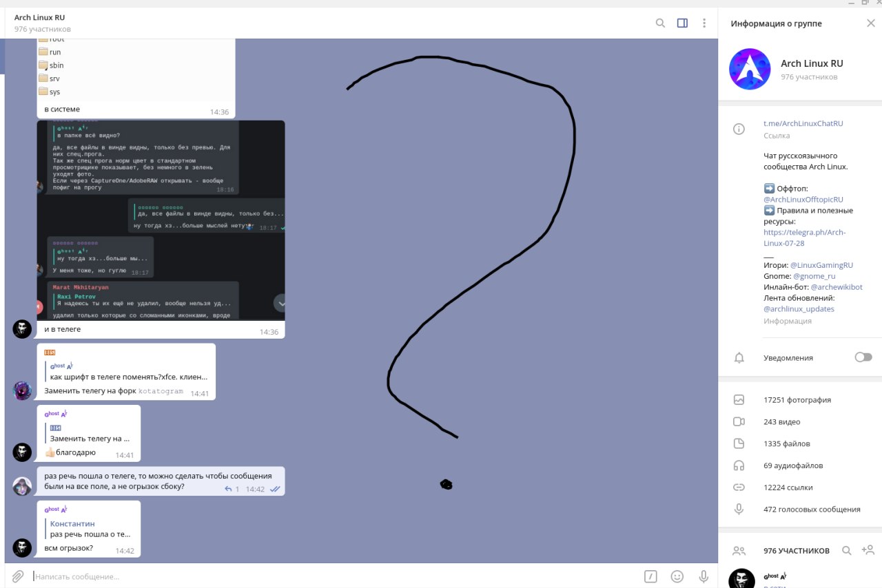Open the three-dot chat menu

pyautogui.click(x=704, y=23)
